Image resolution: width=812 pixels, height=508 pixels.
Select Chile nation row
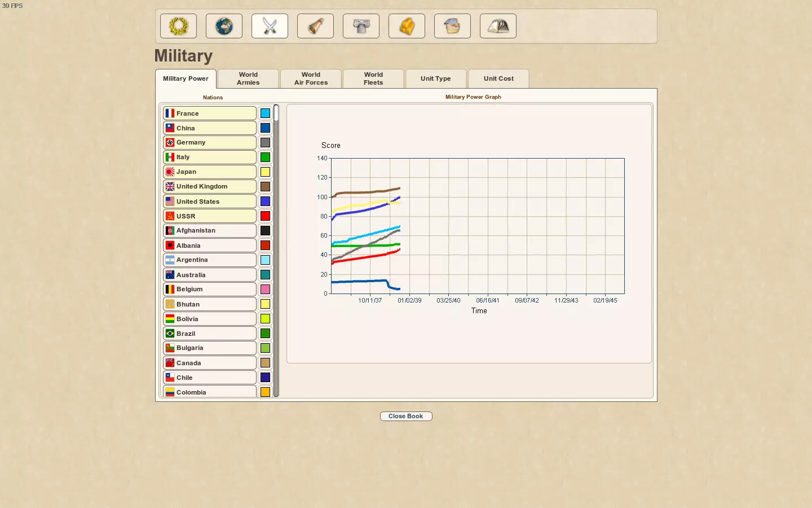[210, 378]
